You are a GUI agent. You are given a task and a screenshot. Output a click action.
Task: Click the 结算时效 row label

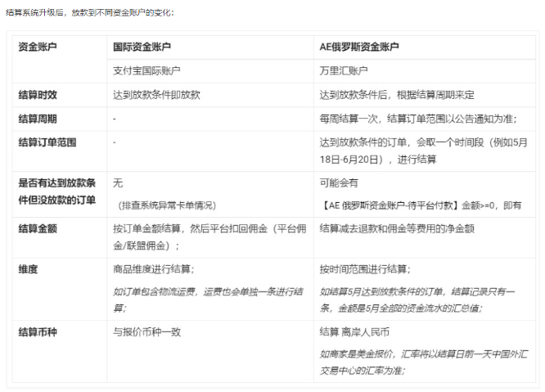click(38, 95)
